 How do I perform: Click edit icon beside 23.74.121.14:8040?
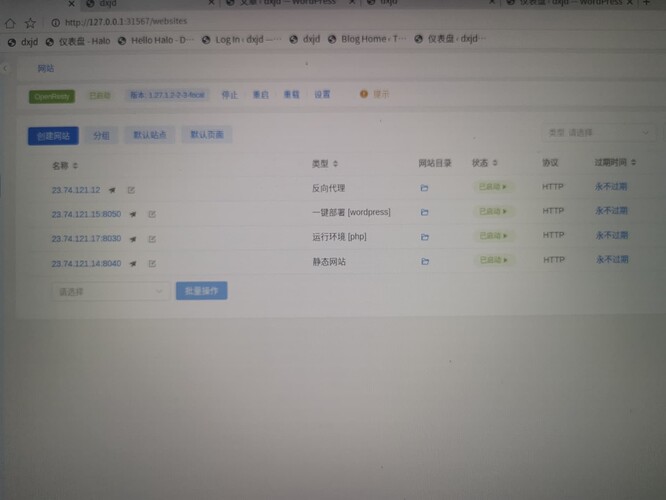point(152,264)
